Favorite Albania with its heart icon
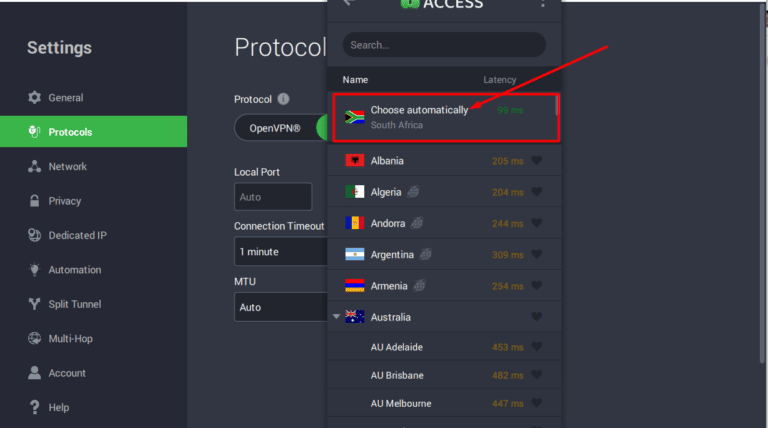The height and width of the screenshot is (428, 768). tap(537, 161)
